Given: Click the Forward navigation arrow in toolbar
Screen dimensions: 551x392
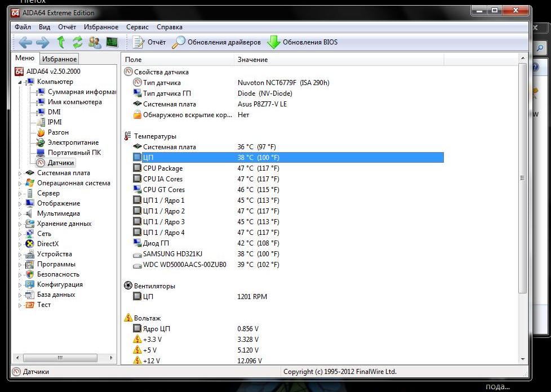Looking at the screenshot, I should point(43,42).
